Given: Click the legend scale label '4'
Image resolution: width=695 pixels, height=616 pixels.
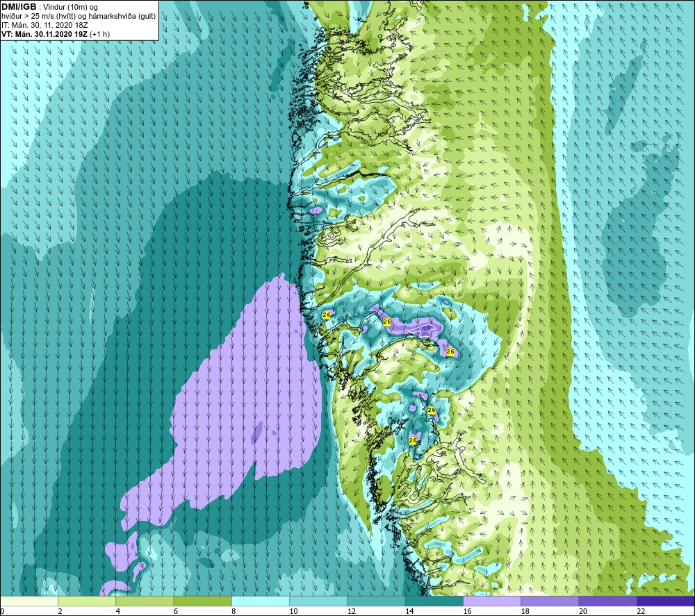Looking at the screenshot, I should (118, 611).
